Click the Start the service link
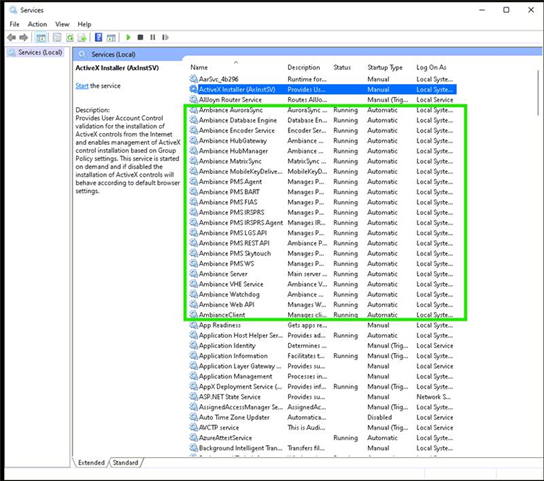544x481 pixels. click(x=82, y=86)
